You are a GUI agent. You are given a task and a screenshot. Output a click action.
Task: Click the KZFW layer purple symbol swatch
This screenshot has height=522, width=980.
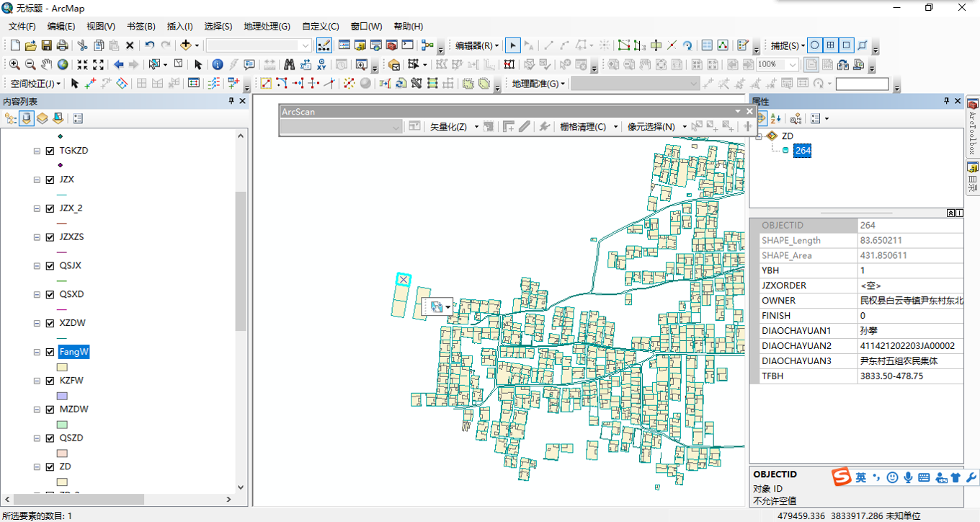[x=62, y=396]
